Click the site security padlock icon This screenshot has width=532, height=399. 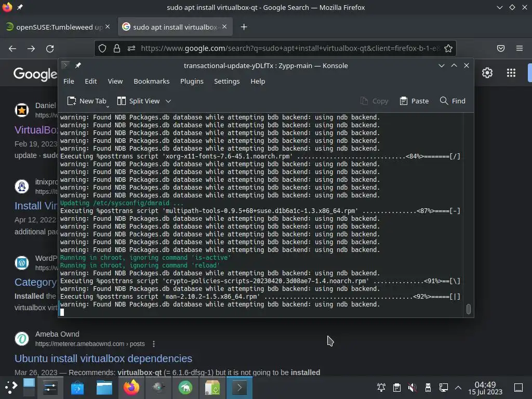pyautogui.click(x=117, y=48)
